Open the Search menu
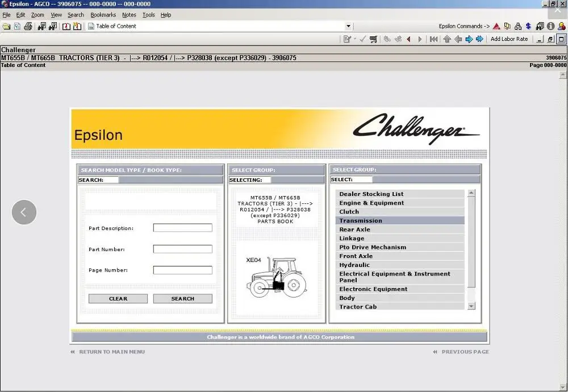568x392 pixels. click(x=76, y=15)
